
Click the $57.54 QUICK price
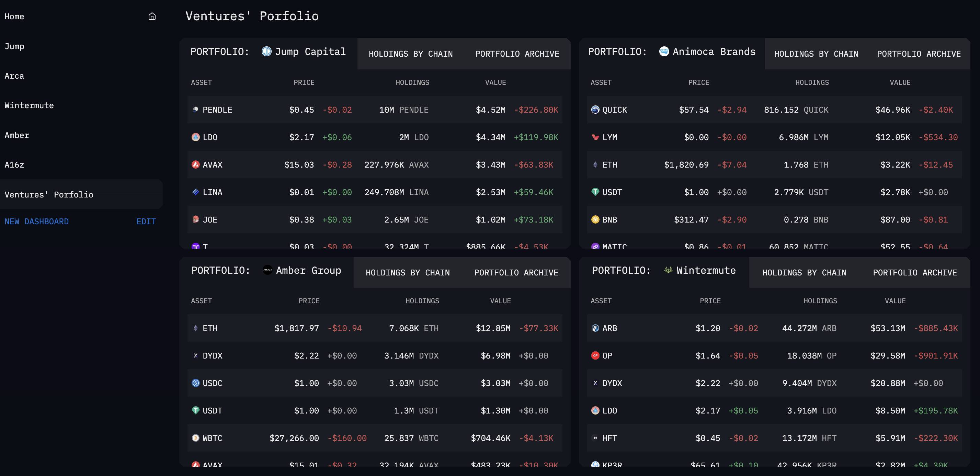[x=694, y=110]
